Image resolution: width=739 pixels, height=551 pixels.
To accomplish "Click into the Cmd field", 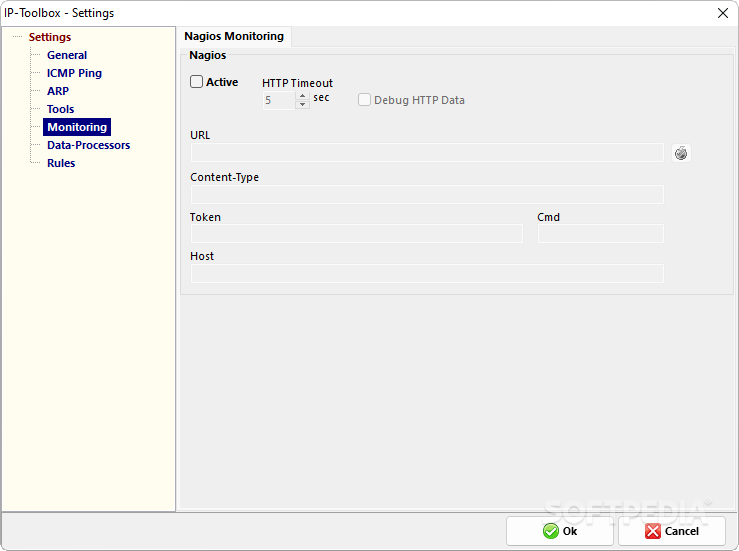I will tap(600, 234).
